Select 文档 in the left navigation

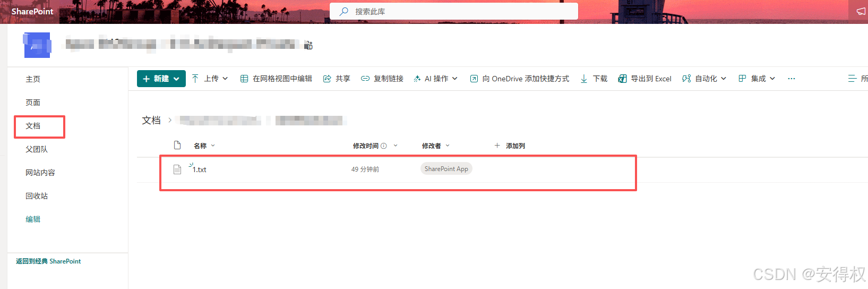pos(33,126)
